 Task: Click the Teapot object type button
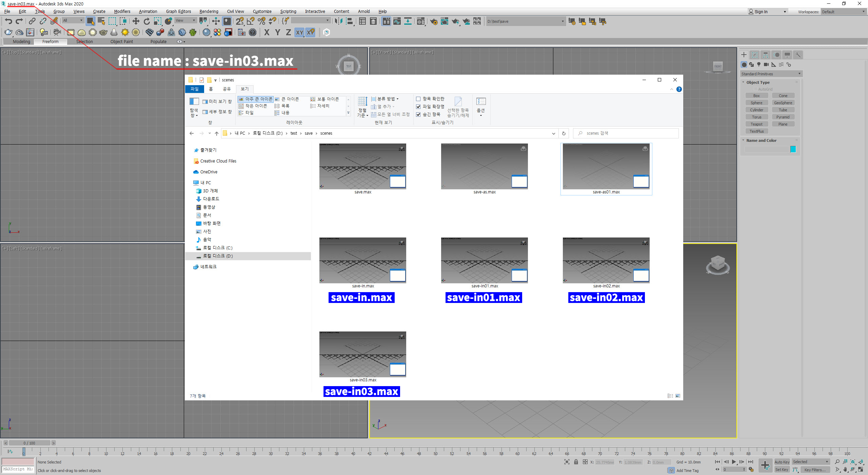(756, 124)
